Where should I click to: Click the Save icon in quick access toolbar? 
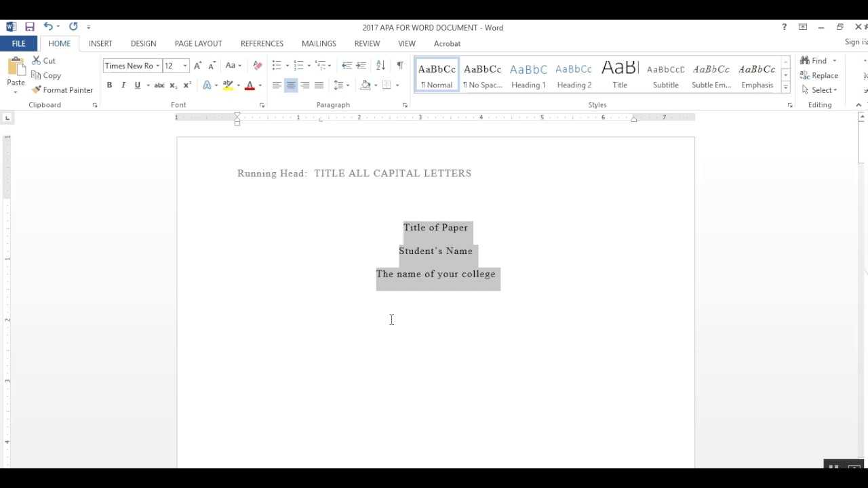click(x=29, y=27)
